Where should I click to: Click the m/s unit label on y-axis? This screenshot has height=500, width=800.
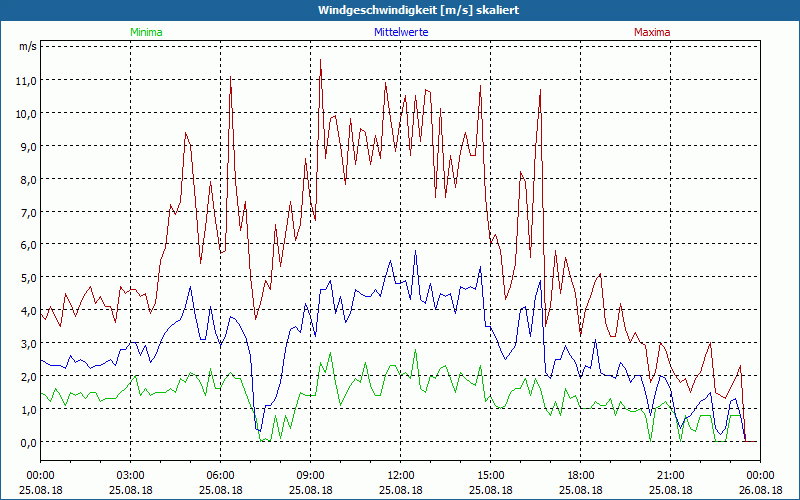pyautogui.click(x=28, y=46)
